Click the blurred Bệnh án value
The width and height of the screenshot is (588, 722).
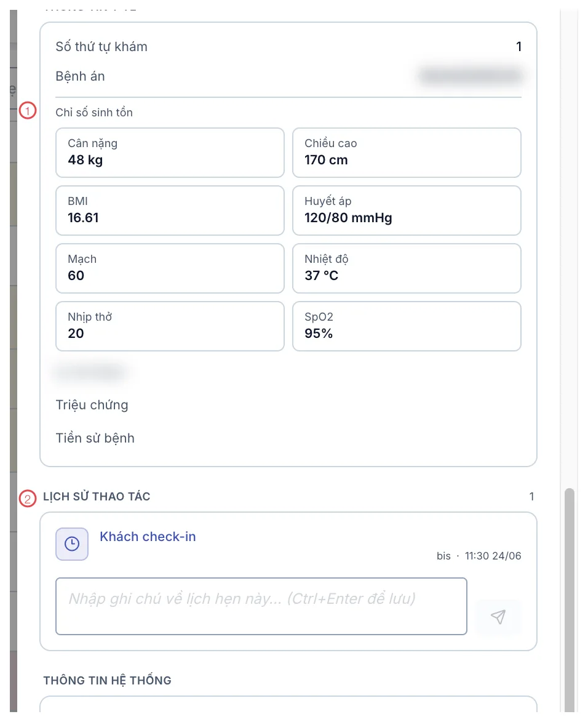tap(471, 76)
